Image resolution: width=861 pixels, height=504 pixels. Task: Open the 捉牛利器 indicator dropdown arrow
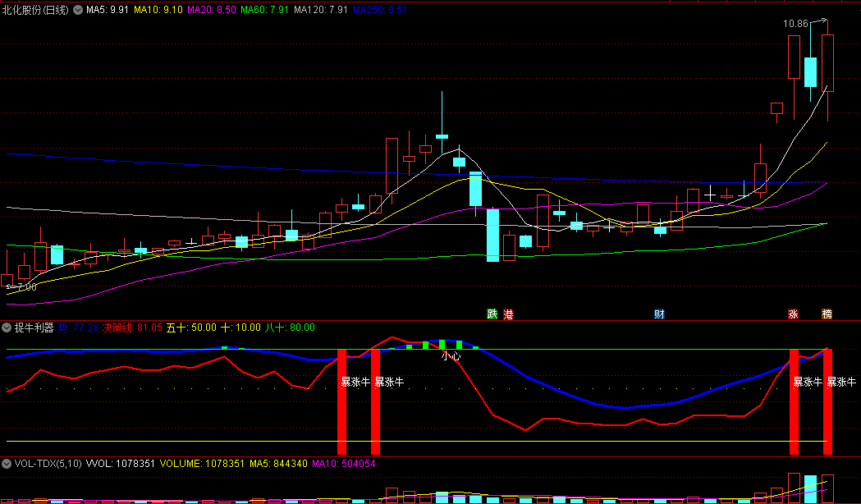[x=7, y=328]
